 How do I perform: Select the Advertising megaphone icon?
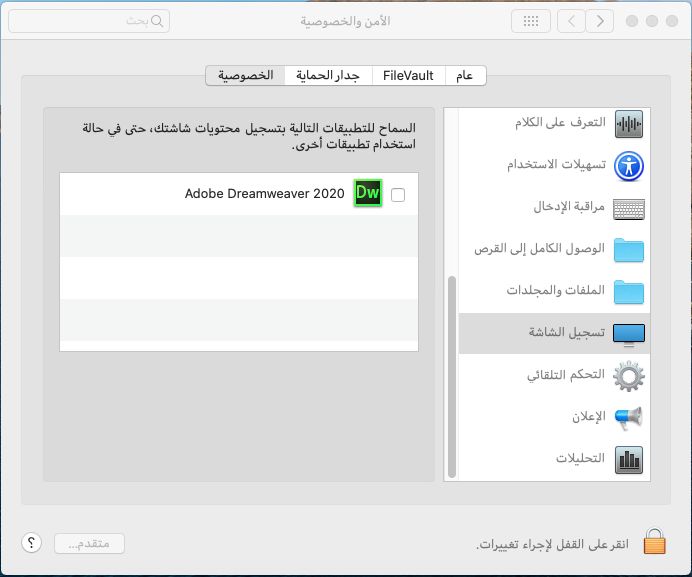click(628, 418)
